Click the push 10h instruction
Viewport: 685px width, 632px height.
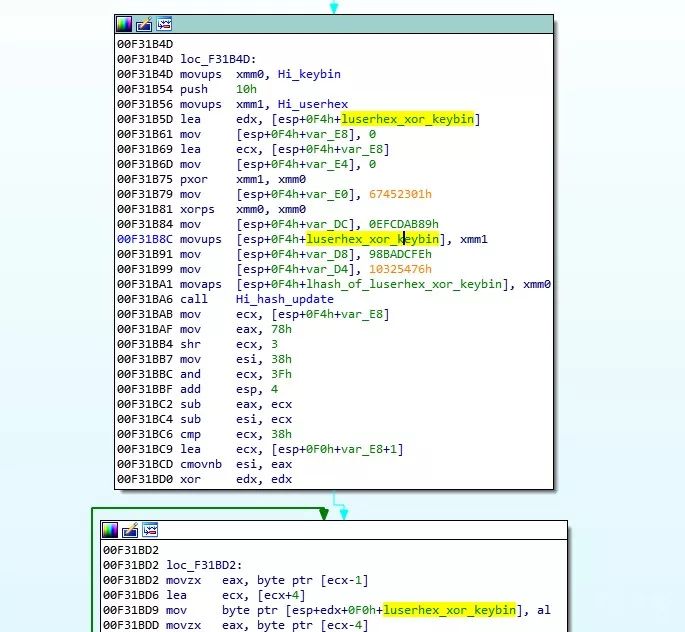point(218,89)
